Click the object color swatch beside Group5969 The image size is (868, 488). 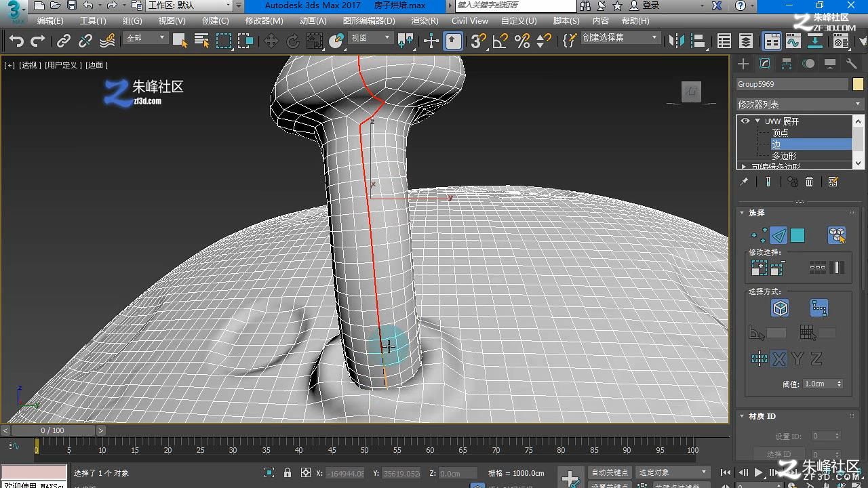point(858,84)
